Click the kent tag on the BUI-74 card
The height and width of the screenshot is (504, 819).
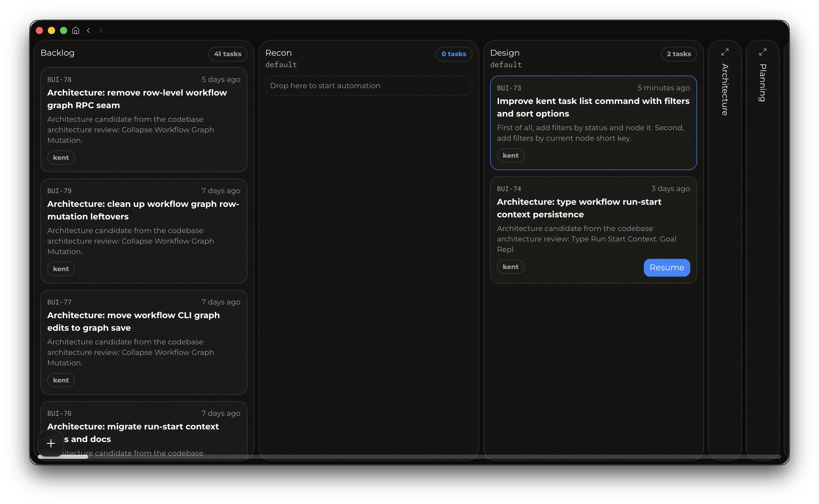tap(511, 267)
